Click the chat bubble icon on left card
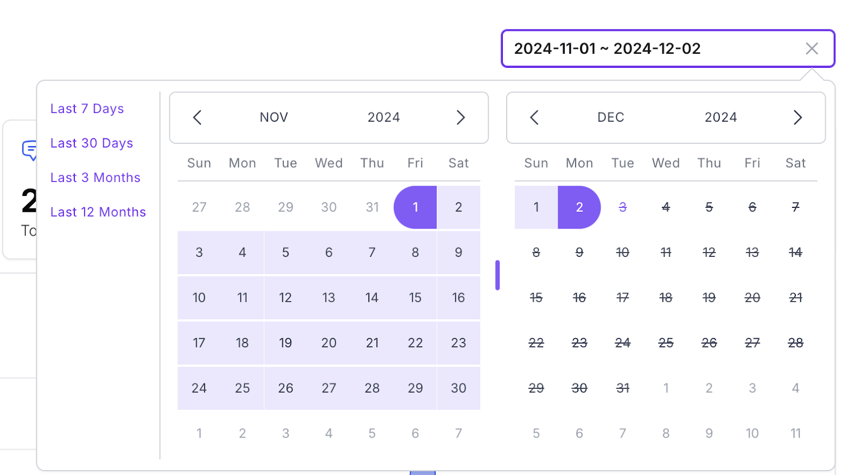This screenshot has width=868, height=475. 30,150
